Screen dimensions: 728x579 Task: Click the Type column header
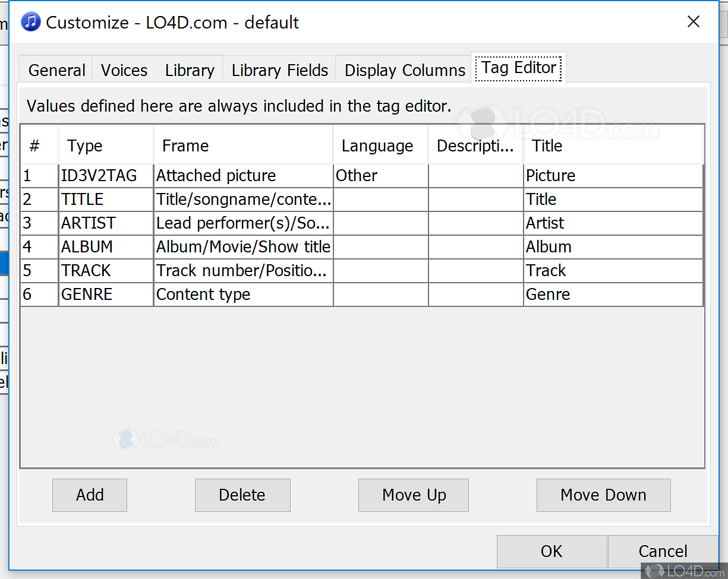106,146
